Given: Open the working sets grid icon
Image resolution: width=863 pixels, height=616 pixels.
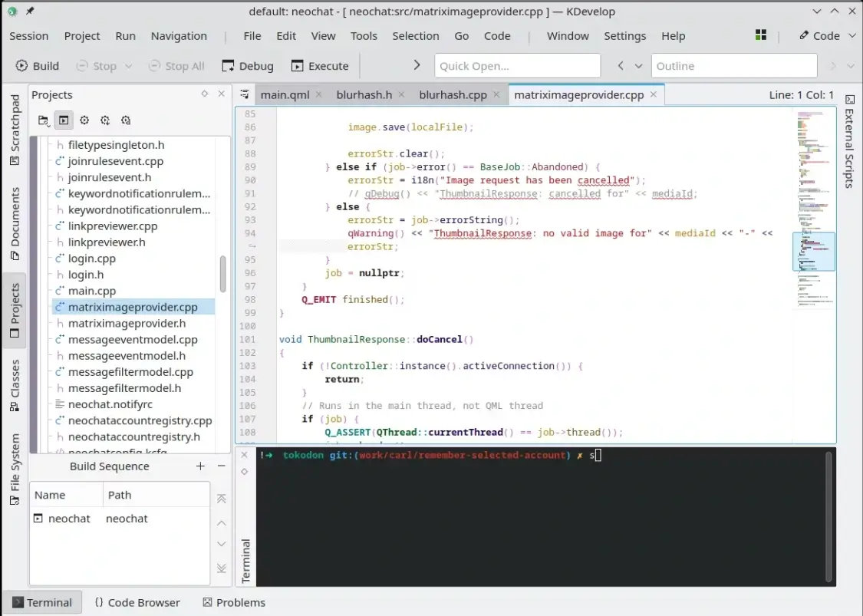Looking at the screenshot, I should (x=761, y=35).
